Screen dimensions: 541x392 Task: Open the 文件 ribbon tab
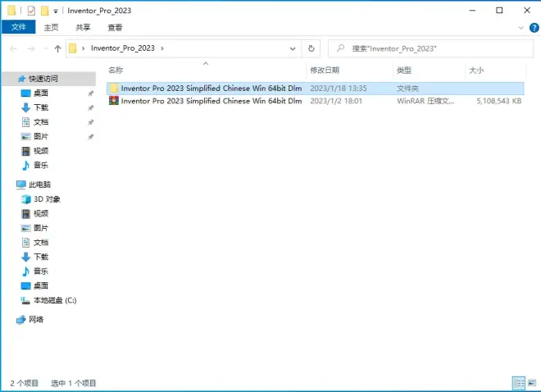(18, 27)
